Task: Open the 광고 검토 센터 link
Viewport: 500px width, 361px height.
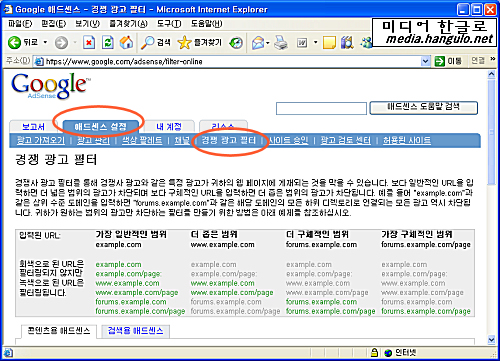Action: coord(346,140)
